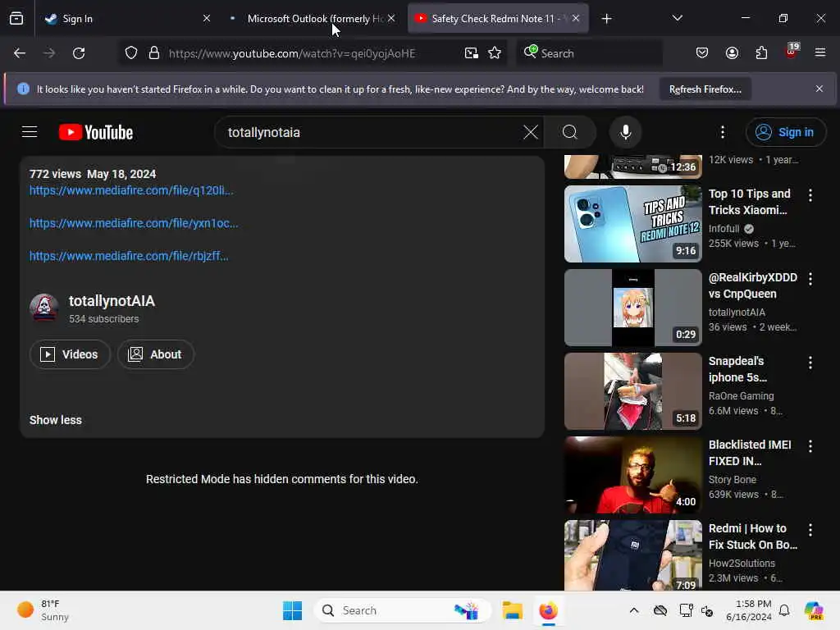Open uBlock extension with 19 badge
This screenshot has width=840, height=630.
pos(792,52)
